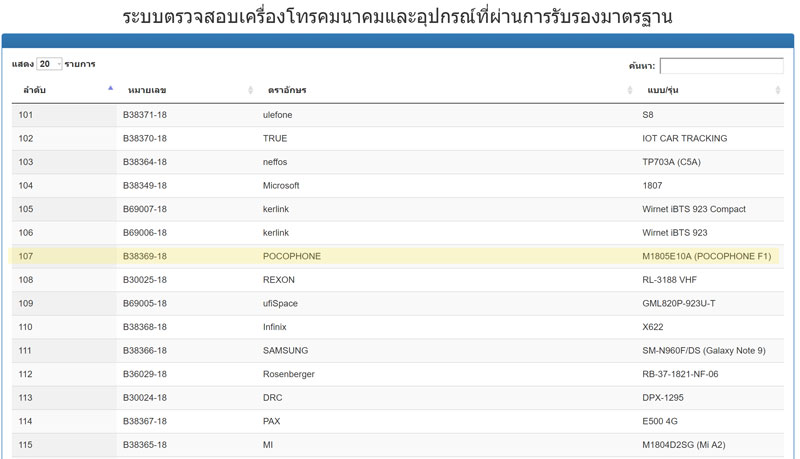This screenshot has height=459, width=800.
Task: Select M1804D2SG (Mi A2) model
Action: coord(684,444)
